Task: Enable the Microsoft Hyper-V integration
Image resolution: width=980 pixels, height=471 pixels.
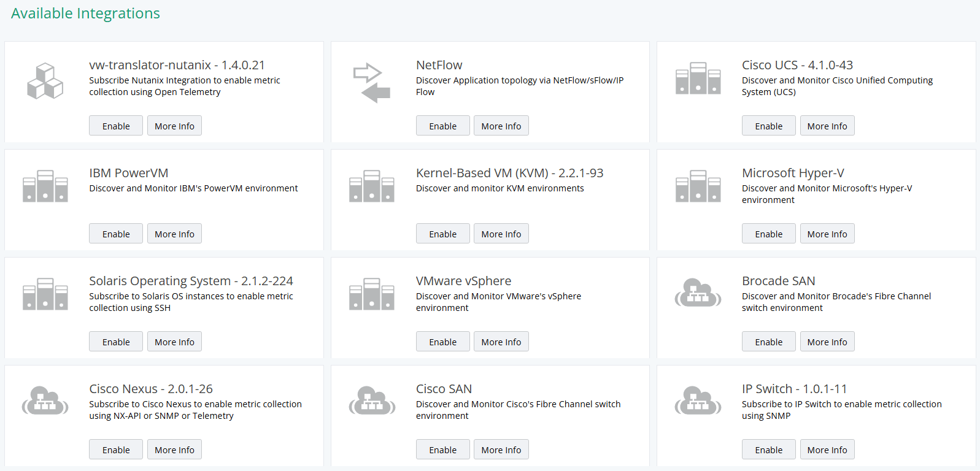Action: [x=769, y=234]
